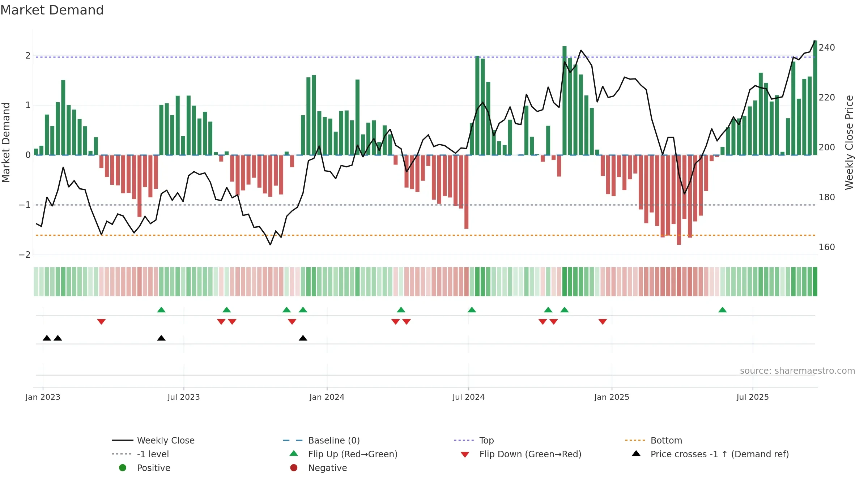Click the Weekly Close Price axis title
Screen dimensions: 868x488
(850, 142)
